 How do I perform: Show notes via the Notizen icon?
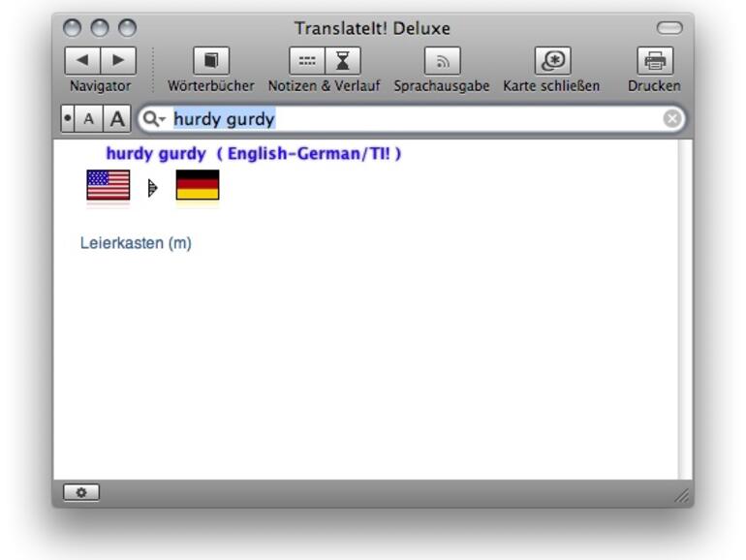[307, 60]
